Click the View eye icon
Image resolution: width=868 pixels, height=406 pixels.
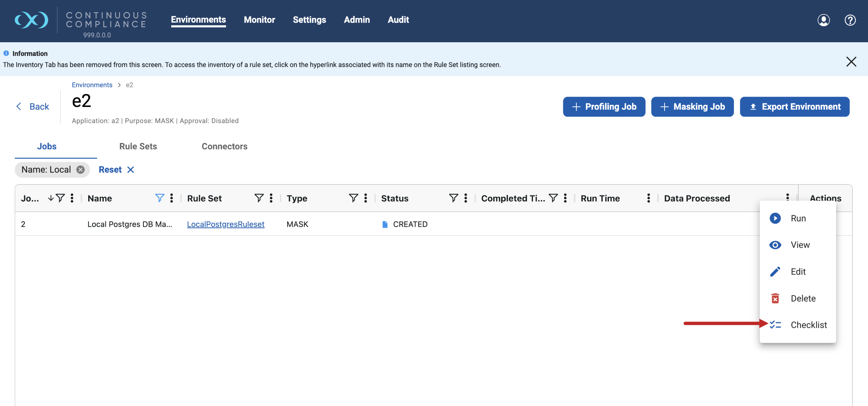(775, 245)
